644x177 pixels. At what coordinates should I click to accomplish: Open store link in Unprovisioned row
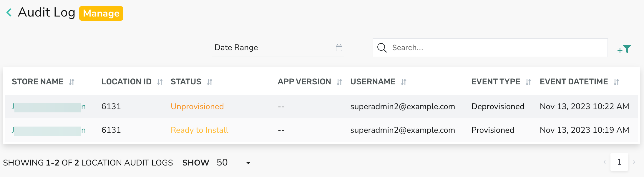(x=49, y=106)
